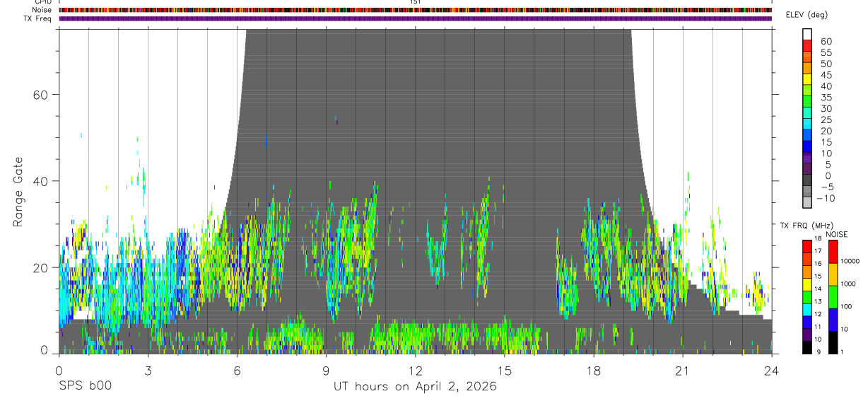The width and height of the screenshot is (868, 401).
Task: Click the "Noise" strip label at top left
Action: [x=41, y=10]
